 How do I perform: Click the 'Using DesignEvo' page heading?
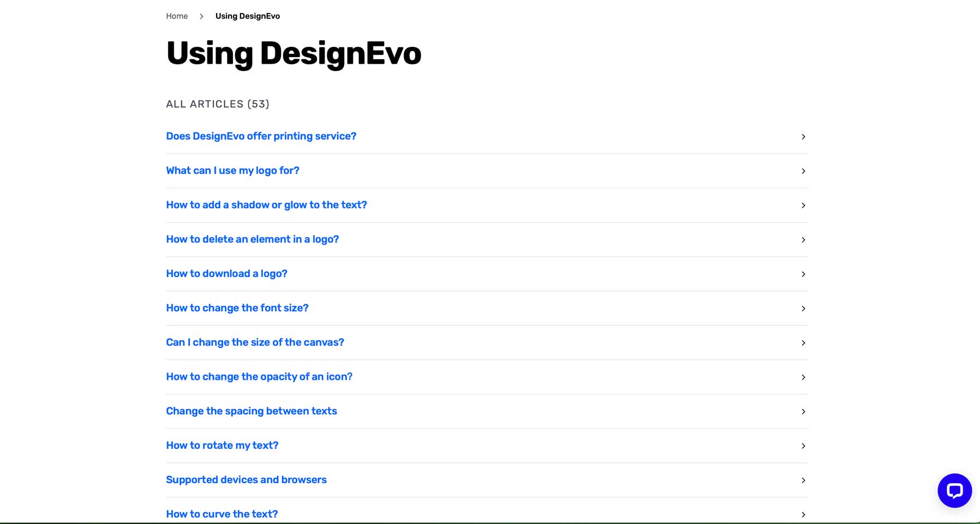point(294,53)
